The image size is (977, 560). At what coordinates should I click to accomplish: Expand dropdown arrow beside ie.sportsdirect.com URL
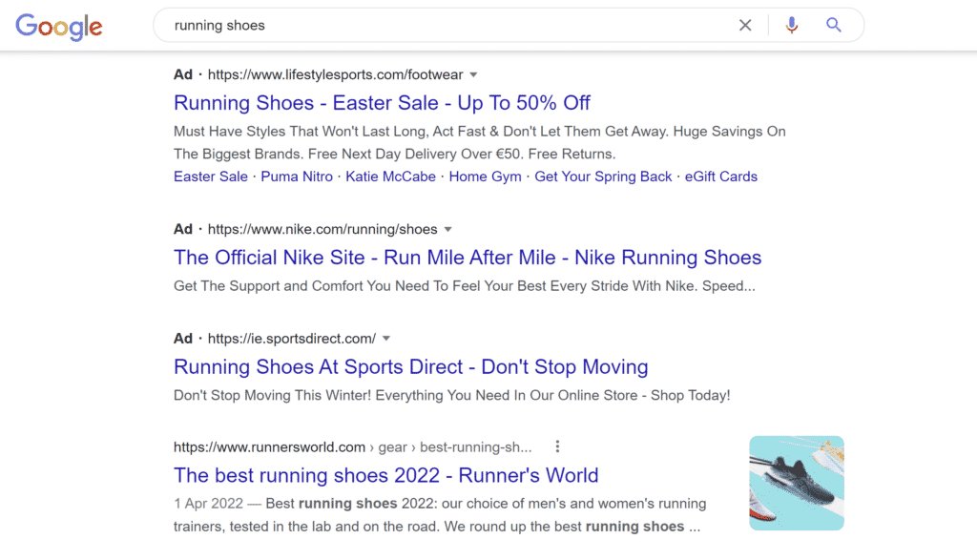tap(386, 339)
